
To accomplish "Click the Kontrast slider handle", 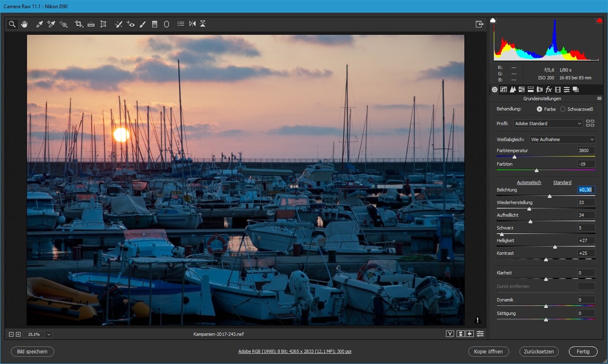I will point(546,259).
